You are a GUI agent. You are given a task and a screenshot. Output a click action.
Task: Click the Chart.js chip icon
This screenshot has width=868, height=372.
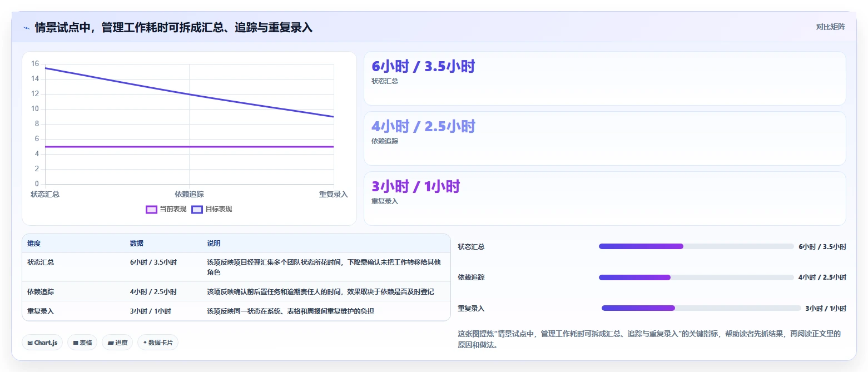30,343
